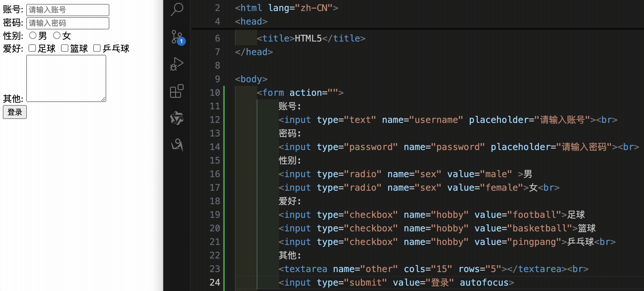Click the "submit" type value on line 24
Screen dimensions: 644x291
[x=365, y=283]
